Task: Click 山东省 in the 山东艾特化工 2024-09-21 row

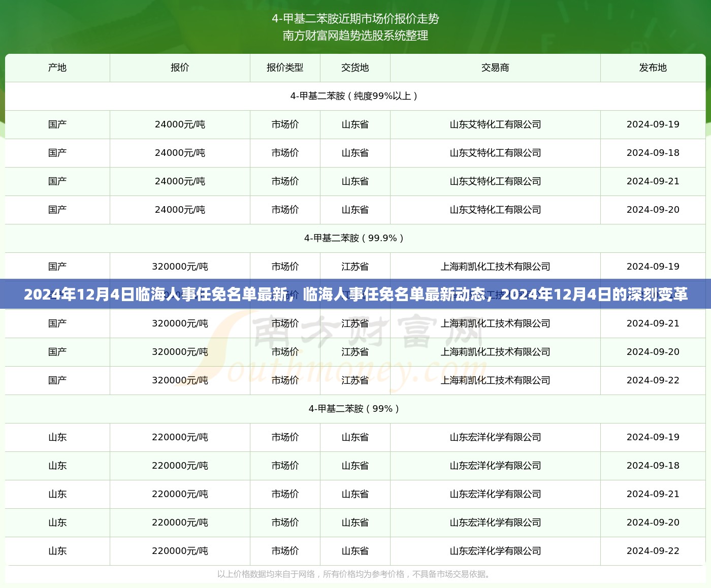Action: 355,181
